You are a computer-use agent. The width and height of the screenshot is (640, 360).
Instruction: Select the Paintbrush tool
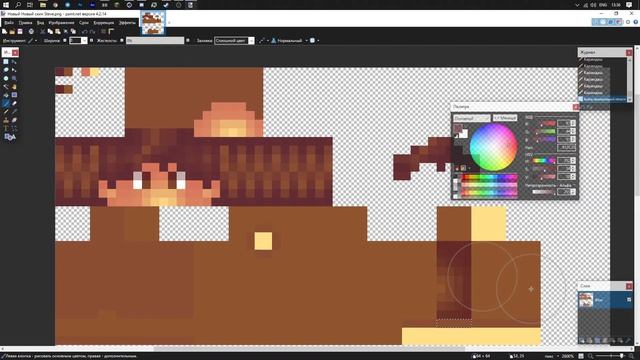(6, 104)
